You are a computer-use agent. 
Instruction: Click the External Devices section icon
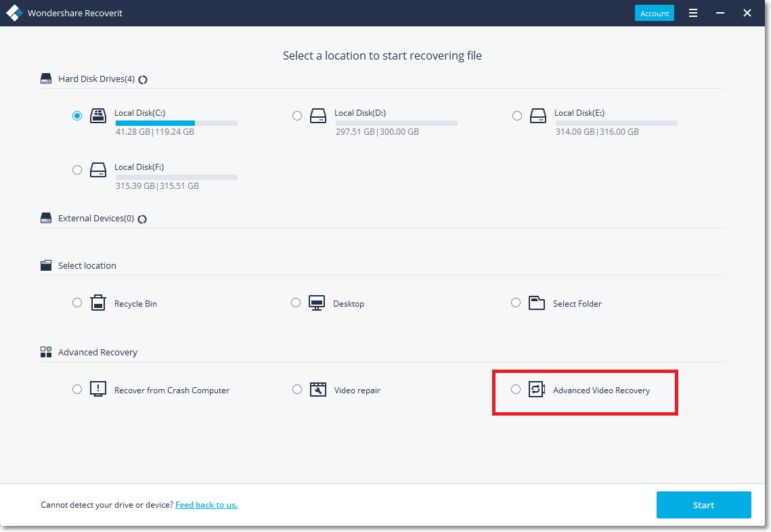[x=46, y=218]
